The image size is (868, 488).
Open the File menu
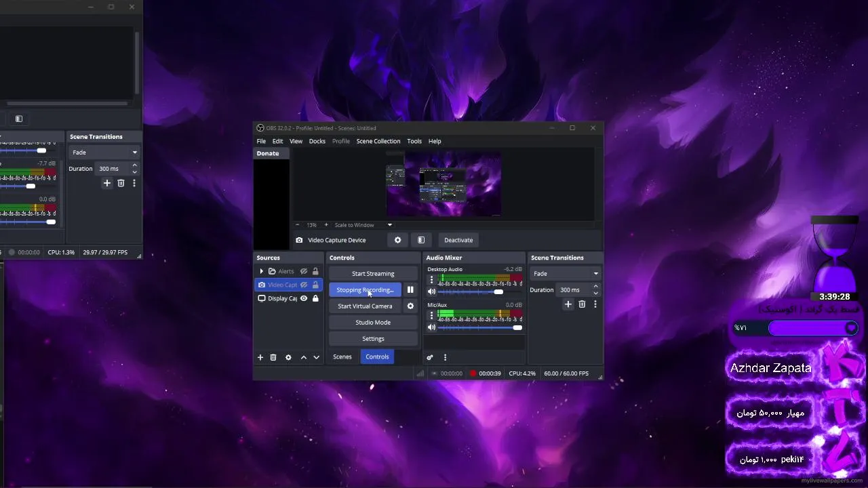pos(261,141)
